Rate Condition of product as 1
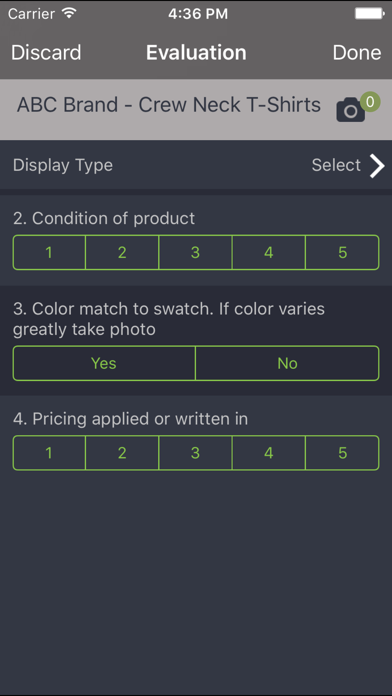Screen dimensions: 392x696 click(x=49, y=252)
